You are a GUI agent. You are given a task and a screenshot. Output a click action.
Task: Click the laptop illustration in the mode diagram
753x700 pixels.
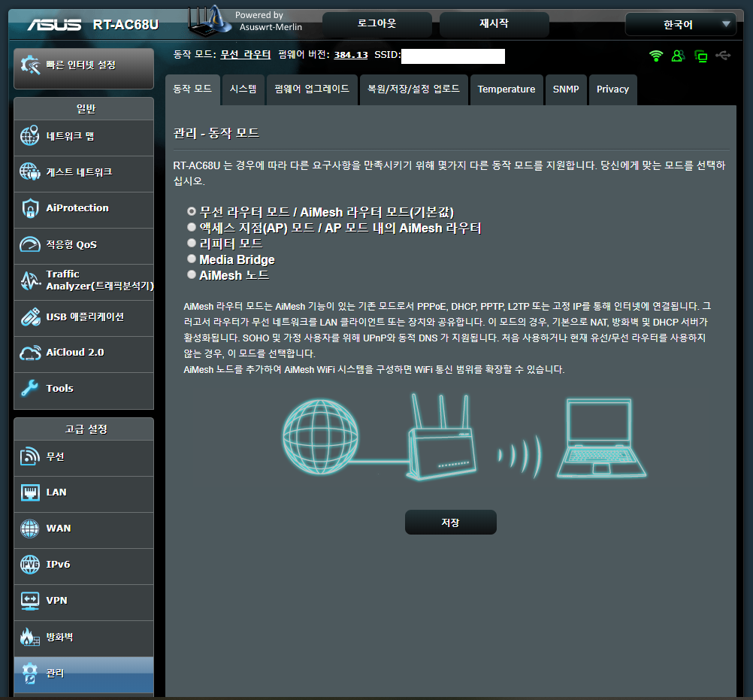(x=602, y=438)
